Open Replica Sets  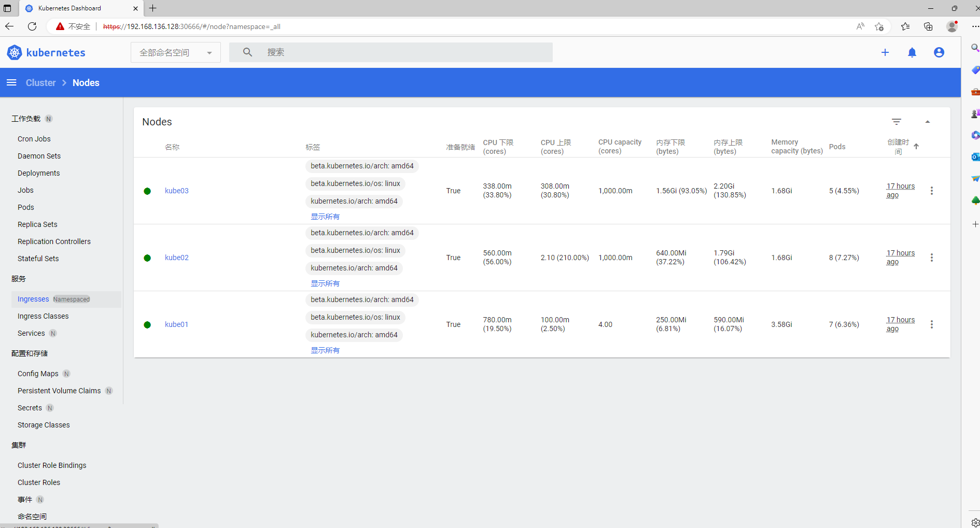[37, 224]
